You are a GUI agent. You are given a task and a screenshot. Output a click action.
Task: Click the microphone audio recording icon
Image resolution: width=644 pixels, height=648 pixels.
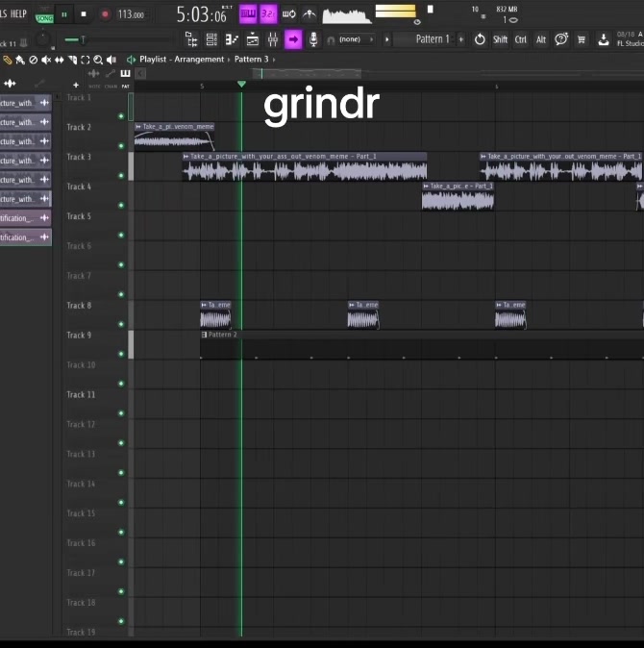313,39
